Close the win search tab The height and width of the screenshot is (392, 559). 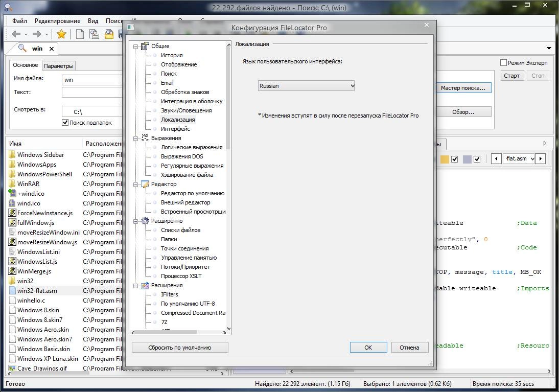point(52,49)
